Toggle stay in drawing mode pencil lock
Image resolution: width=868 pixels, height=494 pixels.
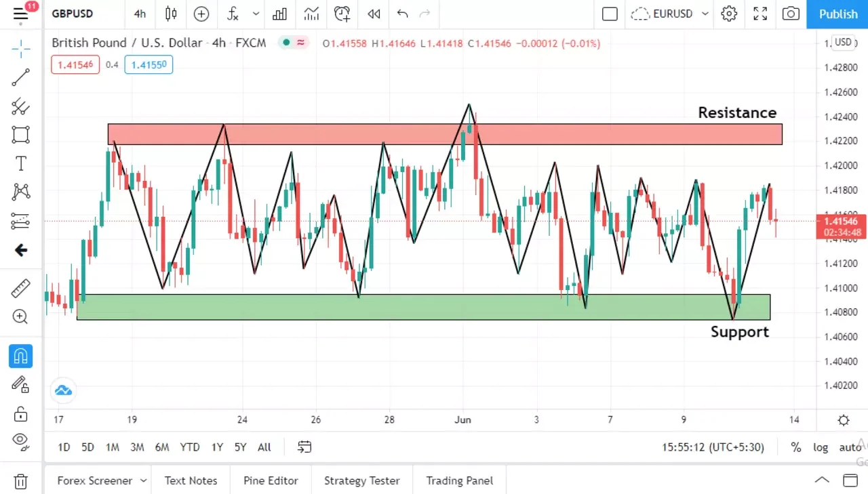pyautogui.click(x=21, y=384)
